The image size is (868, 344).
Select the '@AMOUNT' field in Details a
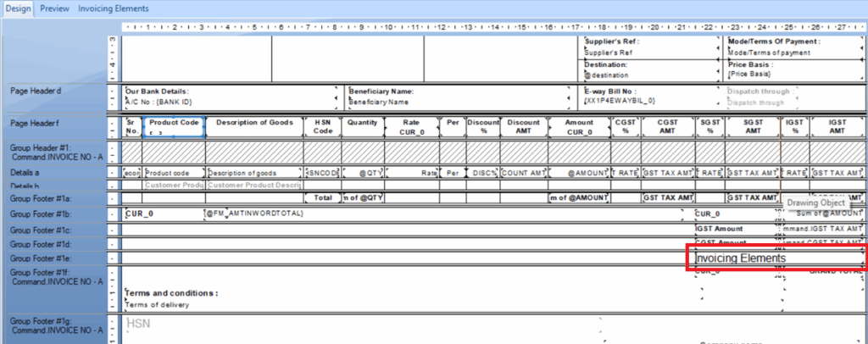click(580, 173)
